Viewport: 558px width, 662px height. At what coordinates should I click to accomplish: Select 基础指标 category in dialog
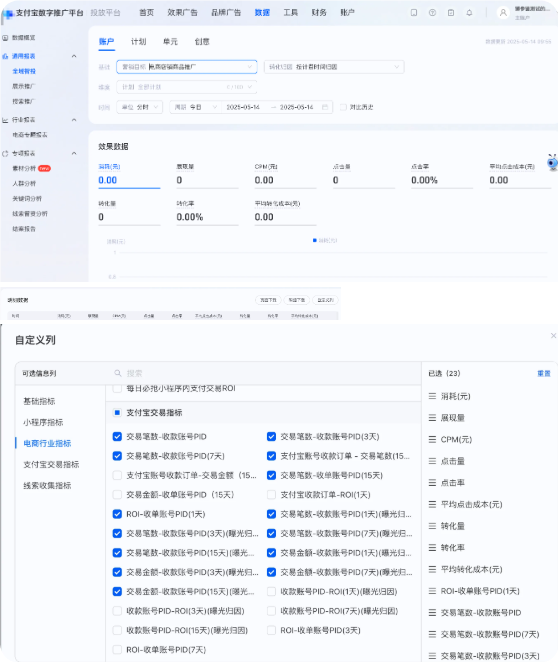click(39, 401)
